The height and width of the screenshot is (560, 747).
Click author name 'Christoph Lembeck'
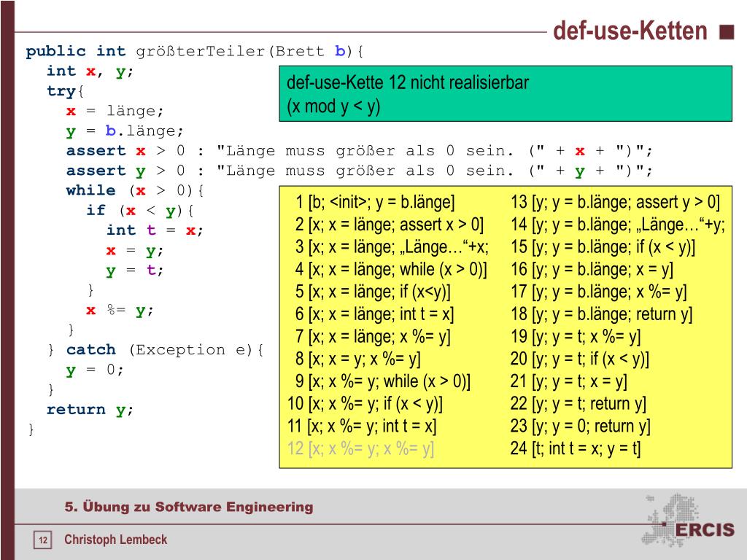pyautogui.click(x=116, y=540)
